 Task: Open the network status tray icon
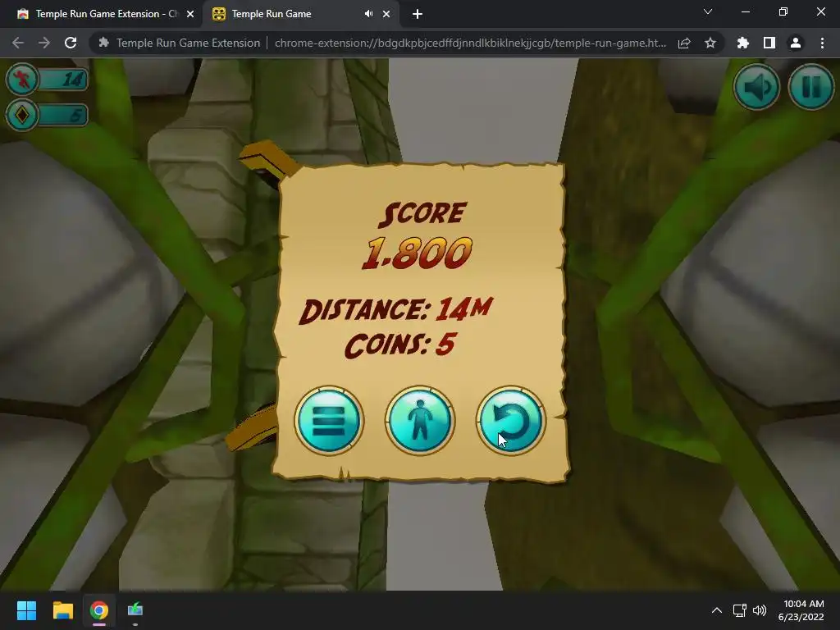[x=740, y=610]
